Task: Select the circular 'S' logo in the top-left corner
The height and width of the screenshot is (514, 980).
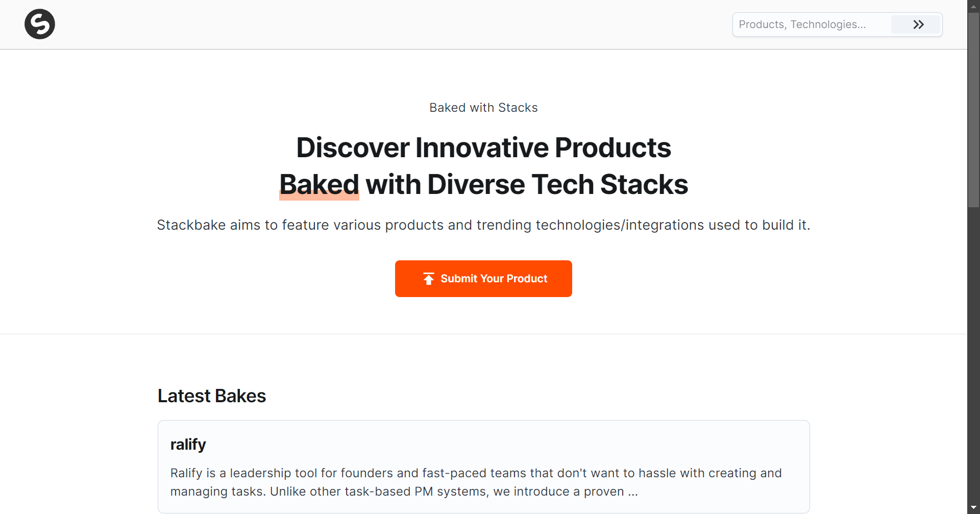Action: [39, 24]
